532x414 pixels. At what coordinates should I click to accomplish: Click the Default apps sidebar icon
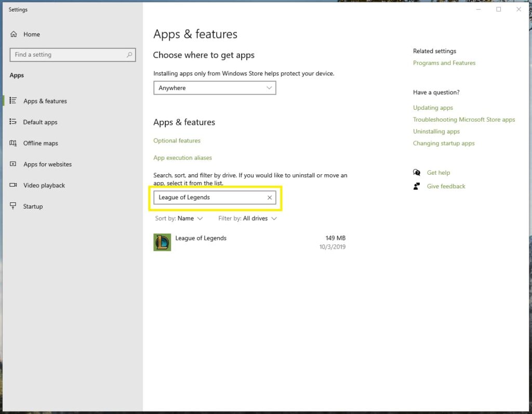(13, 122)
